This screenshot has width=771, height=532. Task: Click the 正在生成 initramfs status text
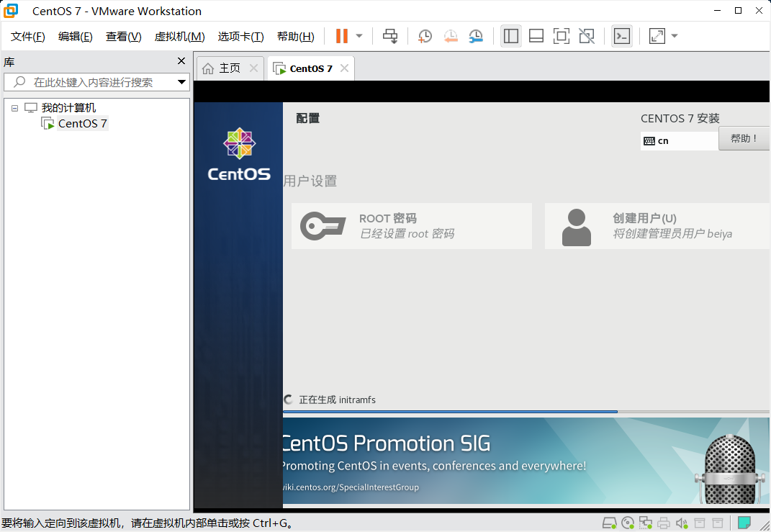(x=338, y=400)
